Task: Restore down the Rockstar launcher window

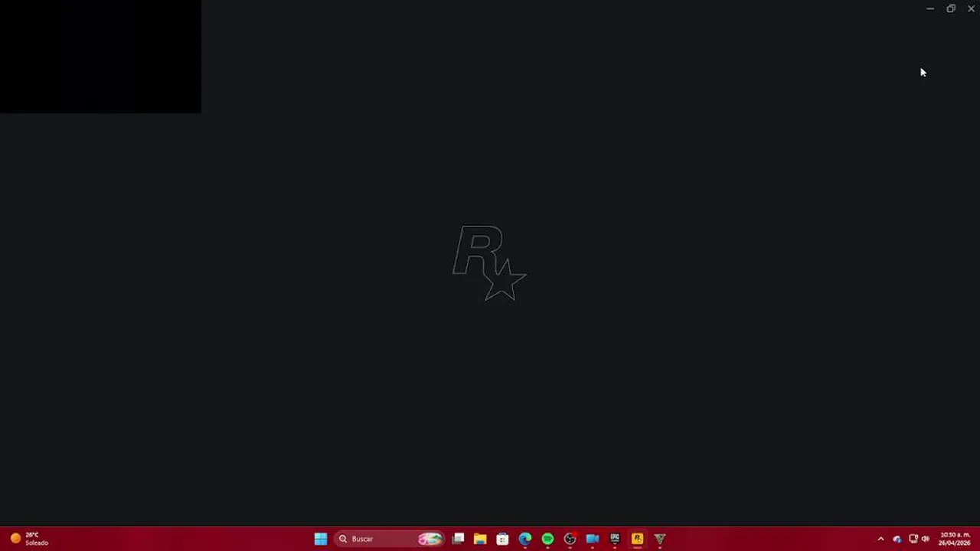Action: click(951, 8)
